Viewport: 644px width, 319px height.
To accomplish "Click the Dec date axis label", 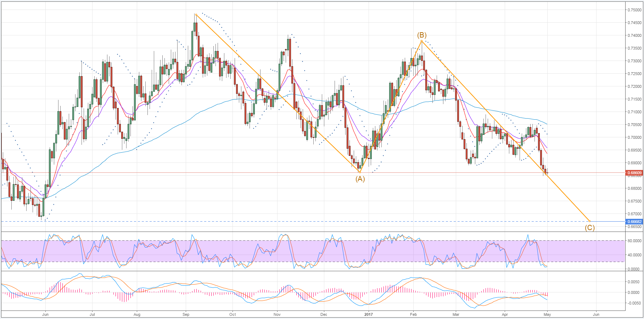I will point(324,314).
